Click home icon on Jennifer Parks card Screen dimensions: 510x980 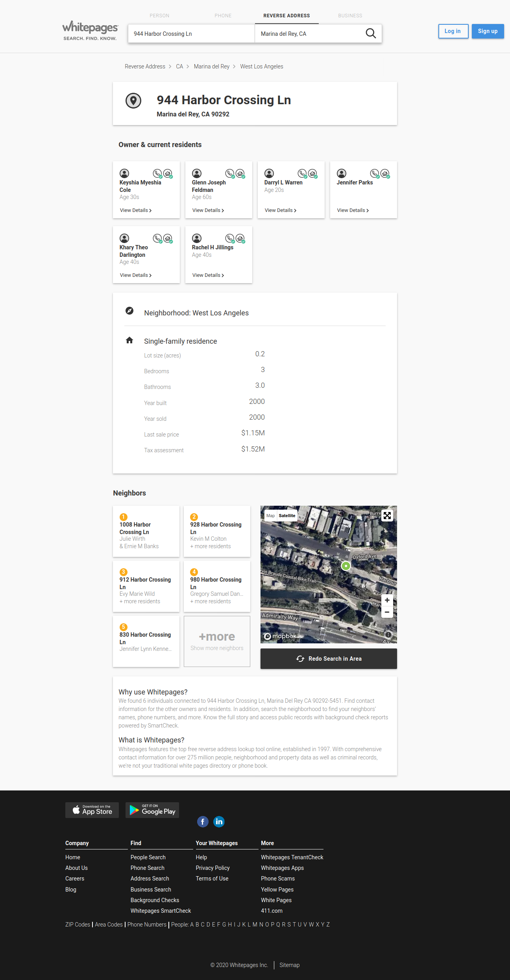[x=385, y=173]
